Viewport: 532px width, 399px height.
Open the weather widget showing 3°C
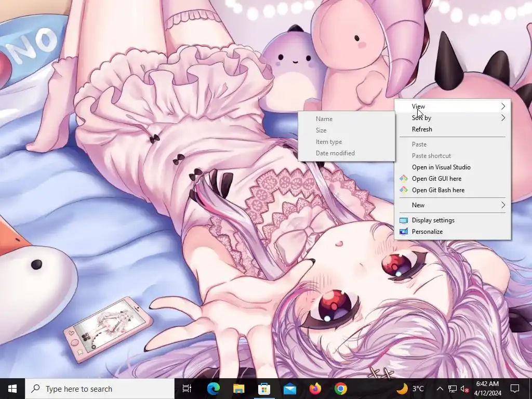(410, 389)
